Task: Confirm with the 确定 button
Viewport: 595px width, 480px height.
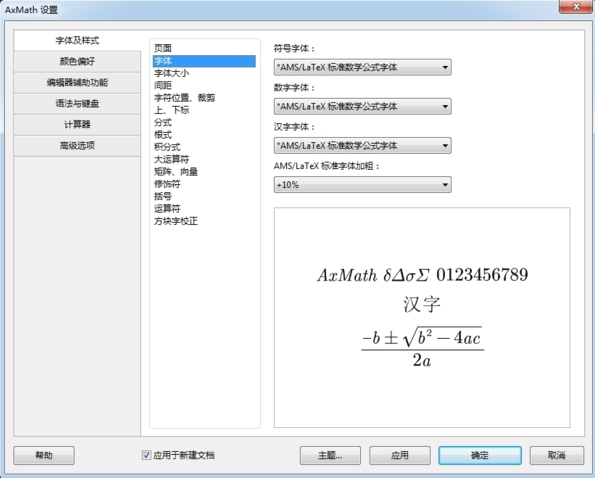Action: tap(480, 455)
